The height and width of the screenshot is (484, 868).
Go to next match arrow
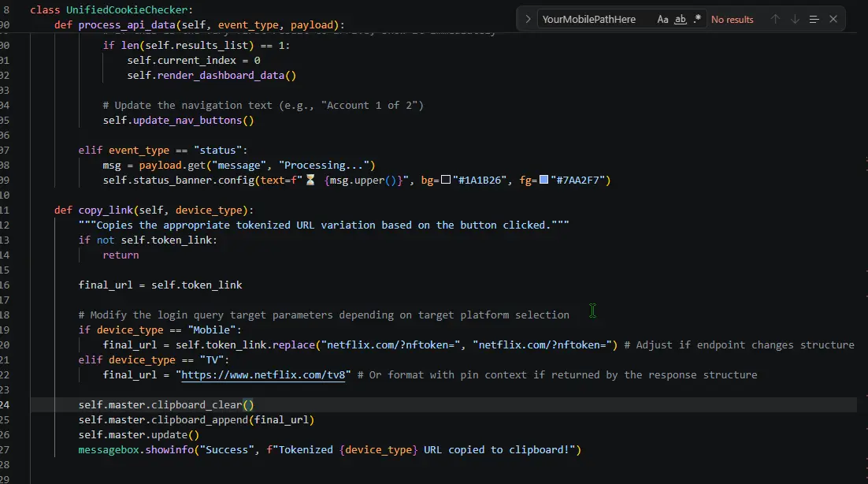[795, 20]
